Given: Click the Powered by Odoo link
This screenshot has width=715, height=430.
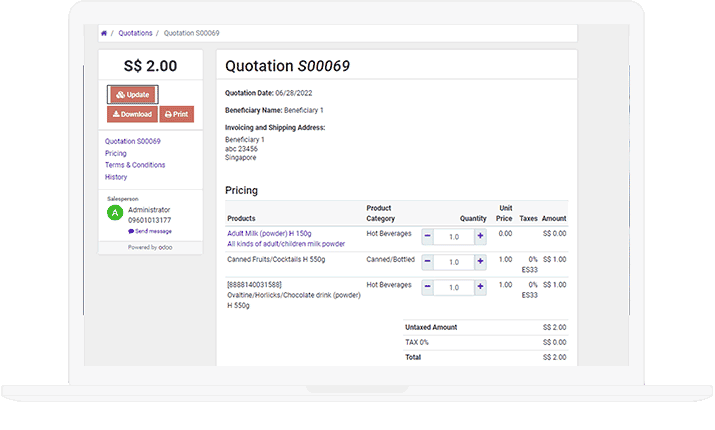Looking at the screenshot, I should 150,247.
